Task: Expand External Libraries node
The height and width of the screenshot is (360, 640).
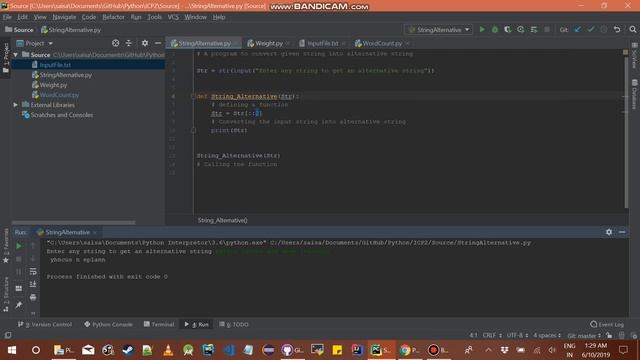Action: pyautogui.click(x=16, y=105)
